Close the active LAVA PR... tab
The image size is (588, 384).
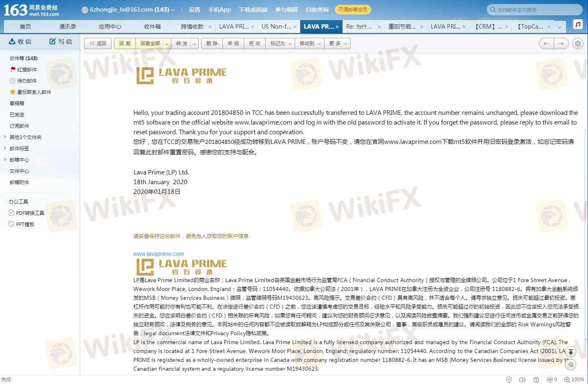click(337, 27)
